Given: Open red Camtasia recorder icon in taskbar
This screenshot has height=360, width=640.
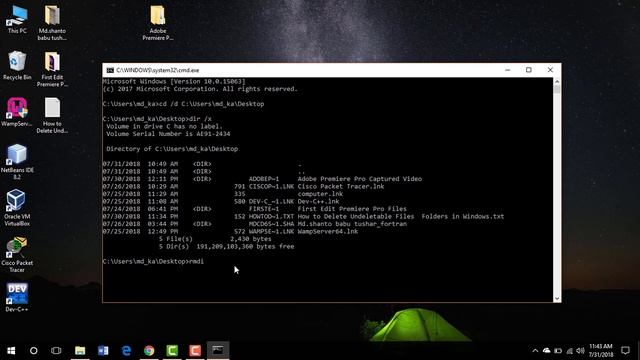Looking at the screenshot, I should 195,351.
